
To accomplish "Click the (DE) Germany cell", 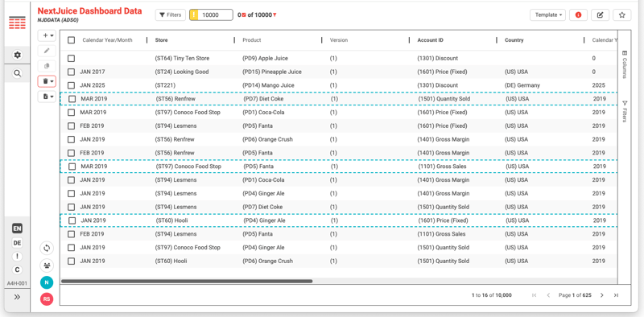I will 522,85.
